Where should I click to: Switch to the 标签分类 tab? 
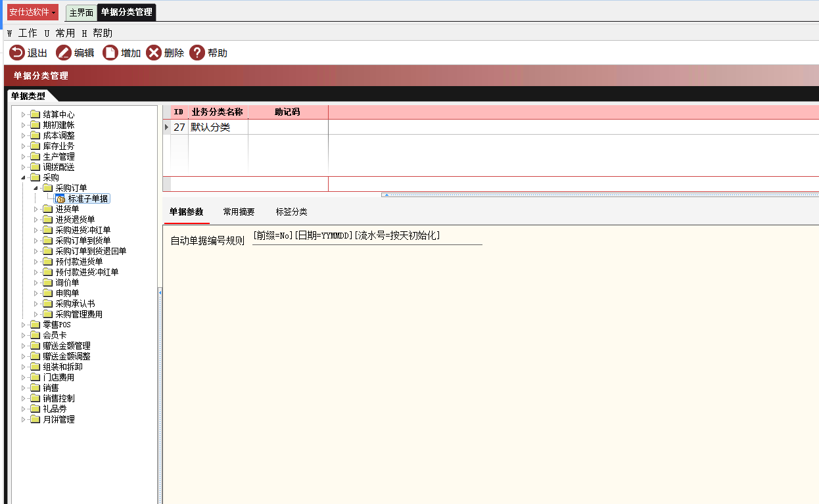point(292,212)
